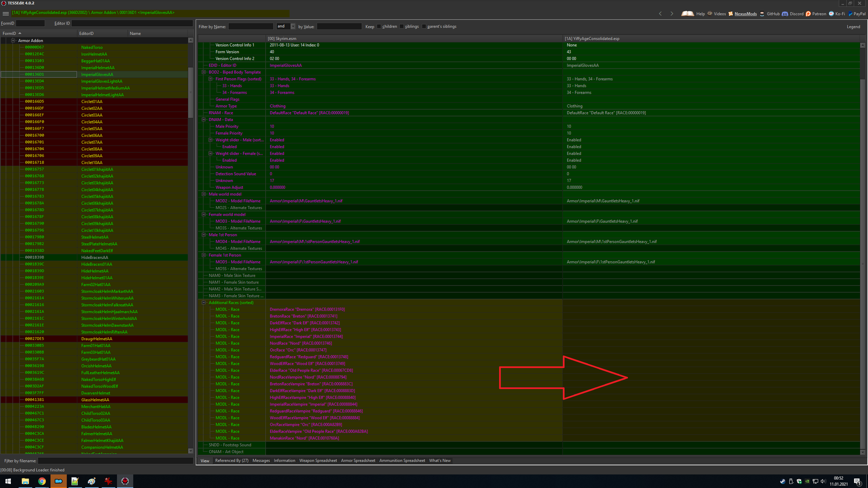Open the GitHub octocat icon
Viewport: 868px width, 488px height.
tap(762, 14)
